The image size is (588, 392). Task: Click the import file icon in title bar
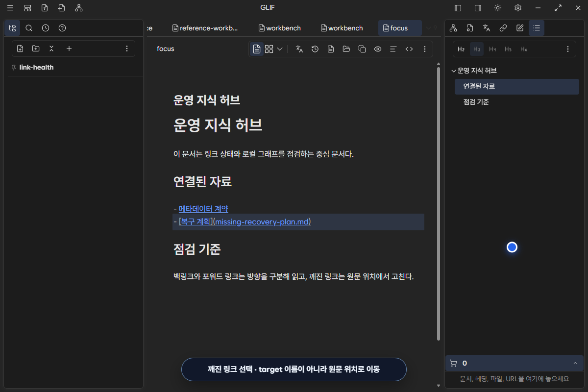click(61, 8)
